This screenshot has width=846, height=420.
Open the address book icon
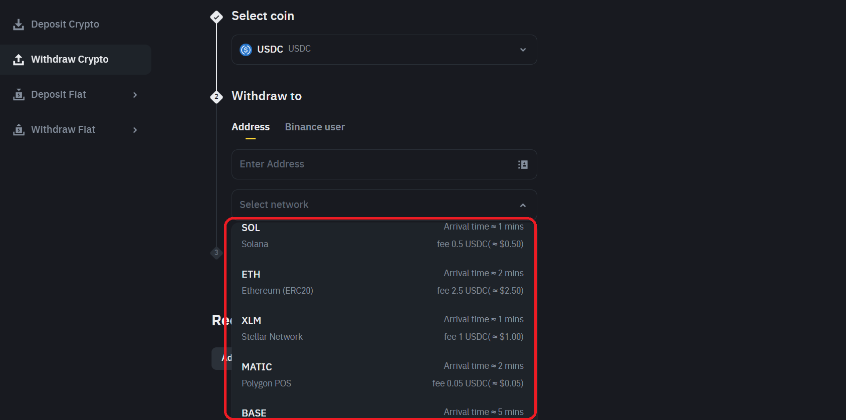click(522, 164)
